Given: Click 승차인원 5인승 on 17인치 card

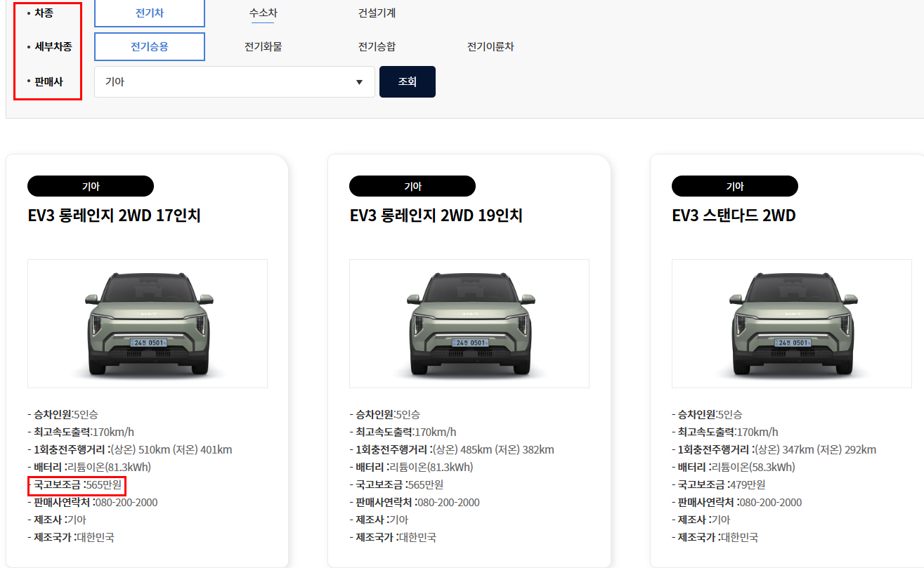Looking at the screenshot, I should [x=63, y=414].
